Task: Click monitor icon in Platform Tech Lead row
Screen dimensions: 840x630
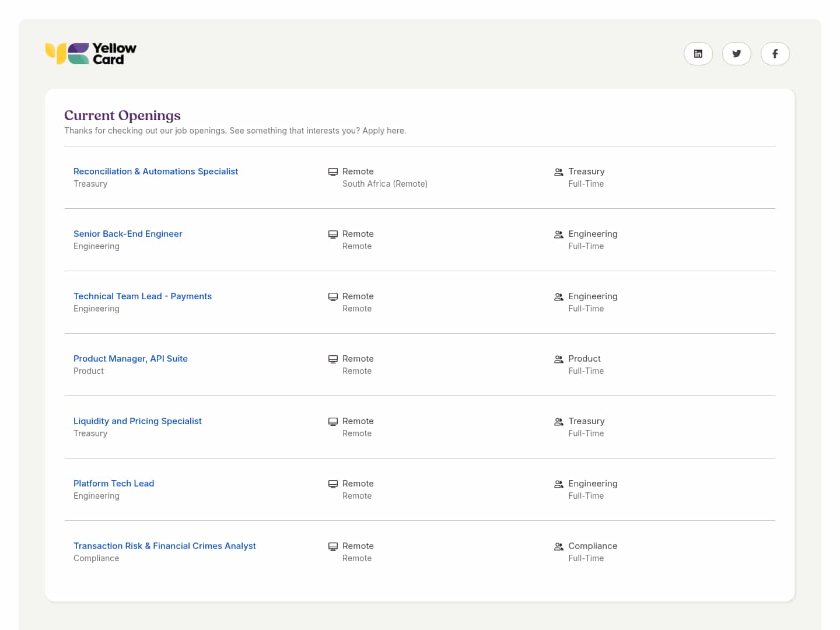Action: 333,484
